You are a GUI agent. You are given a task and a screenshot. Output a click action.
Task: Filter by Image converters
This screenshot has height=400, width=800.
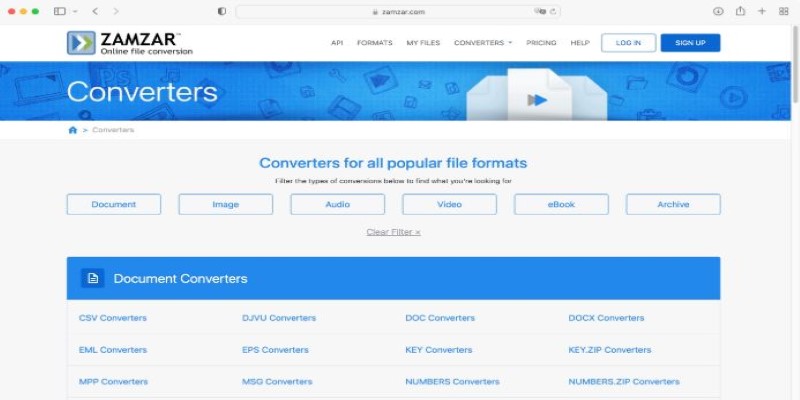click(226, 204)
